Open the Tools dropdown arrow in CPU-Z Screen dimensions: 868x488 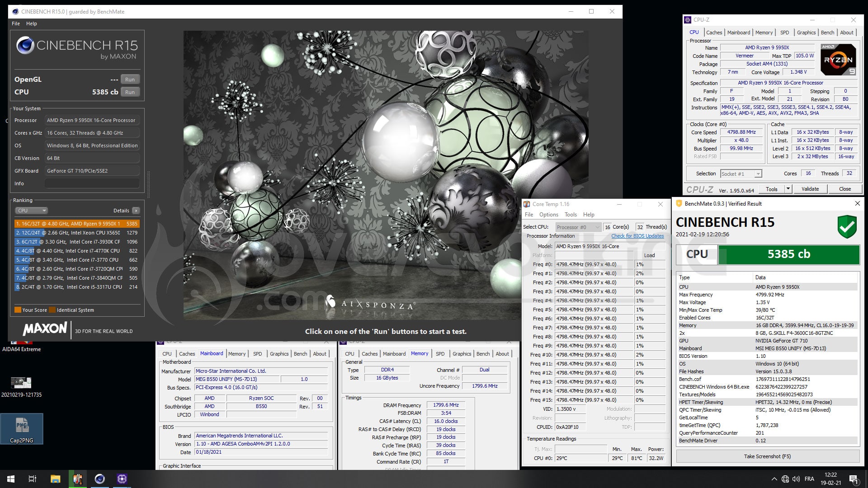(x=788, y=189)
